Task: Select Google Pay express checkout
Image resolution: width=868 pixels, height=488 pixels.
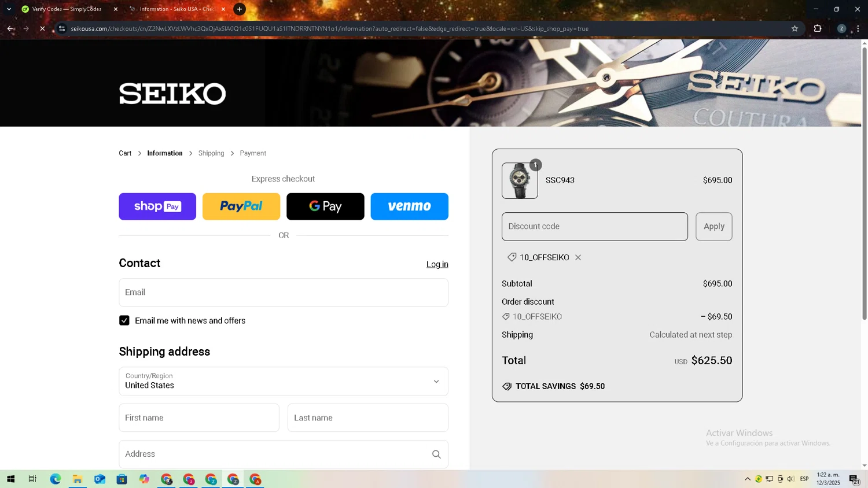Action: [x=325, y=206]
